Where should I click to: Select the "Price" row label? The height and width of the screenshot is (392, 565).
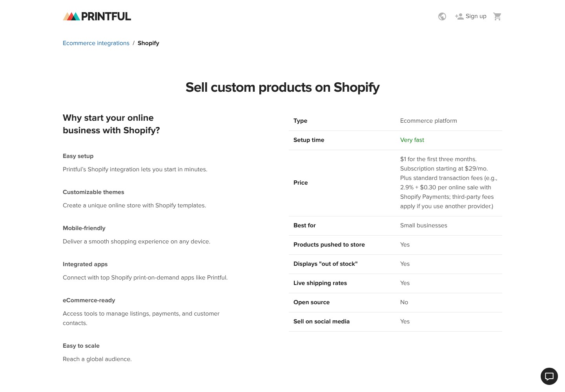click(301, 183)
